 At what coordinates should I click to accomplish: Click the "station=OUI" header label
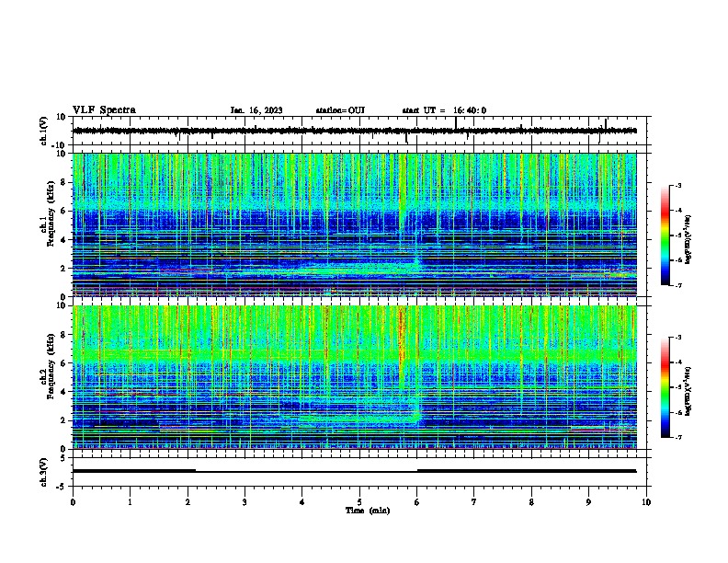340,110
